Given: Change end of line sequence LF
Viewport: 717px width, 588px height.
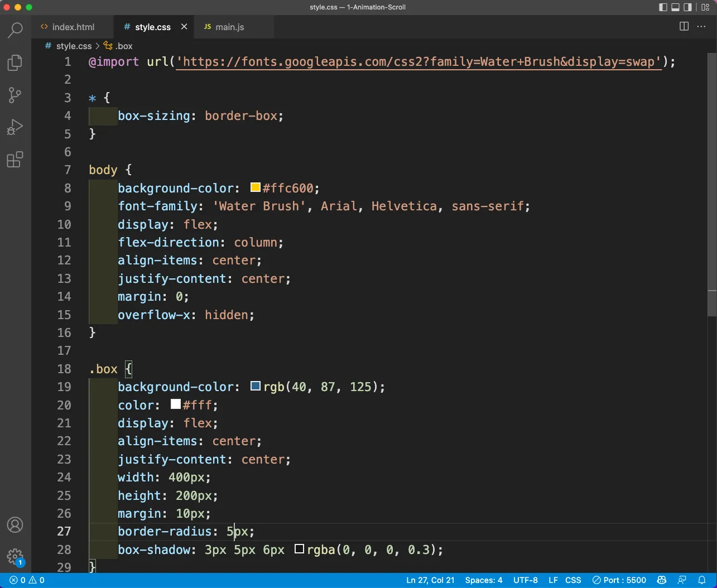Looking at the screenshot, I should [x=553, y=580].
